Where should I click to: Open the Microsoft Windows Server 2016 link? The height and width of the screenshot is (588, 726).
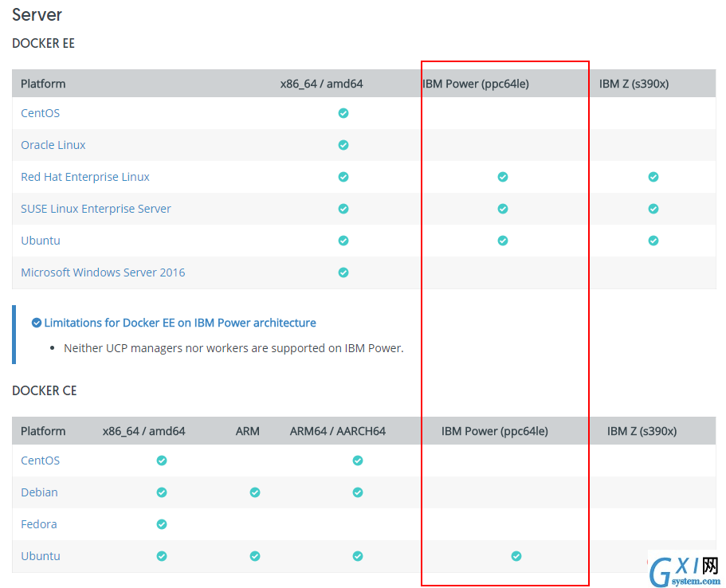click(103, 272)
